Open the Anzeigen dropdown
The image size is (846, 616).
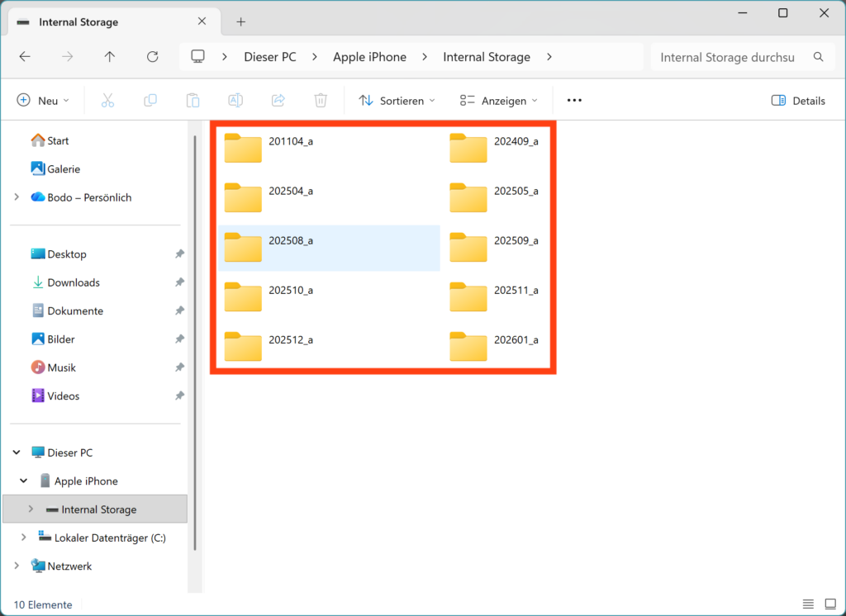click(499, 100)
